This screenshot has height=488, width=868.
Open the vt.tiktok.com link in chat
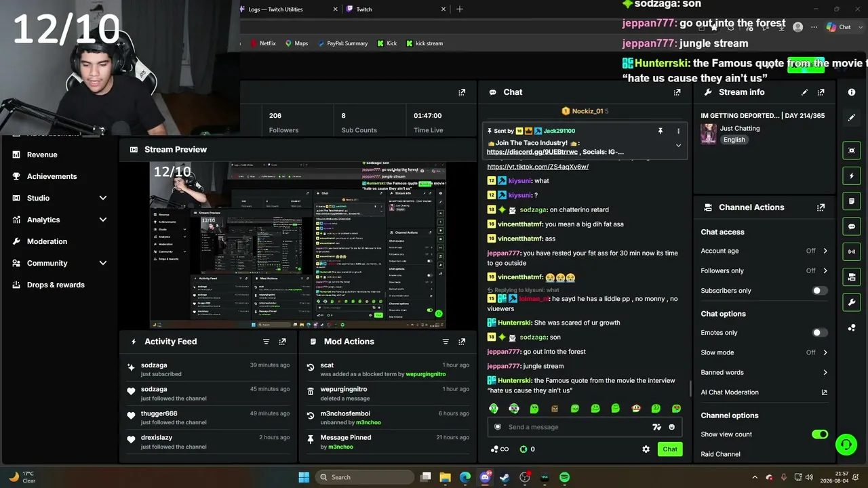538,167
